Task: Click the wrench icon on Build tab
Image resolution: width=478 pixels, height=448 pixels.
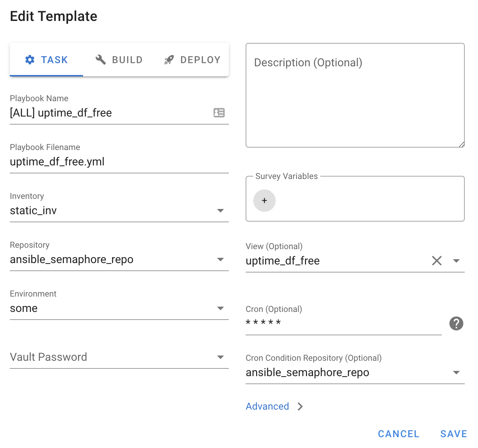Action: coord(100,60)
